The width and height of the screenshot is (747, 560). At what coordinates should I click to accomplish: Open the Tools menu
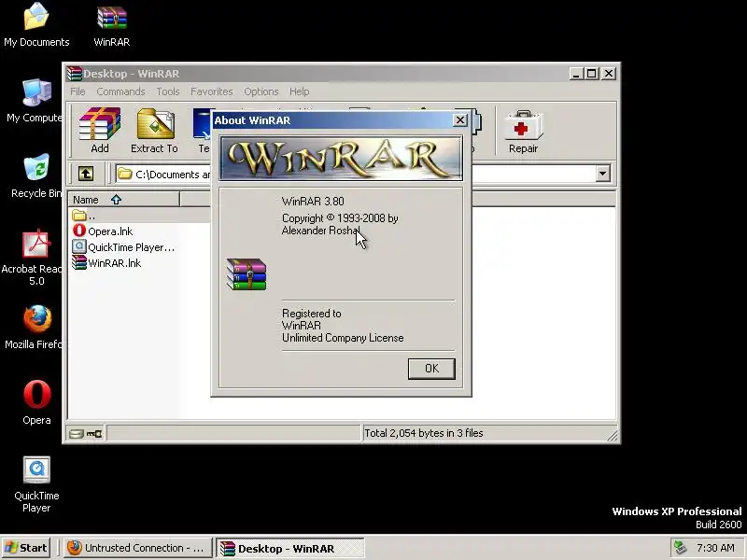(x=168, y=91)
